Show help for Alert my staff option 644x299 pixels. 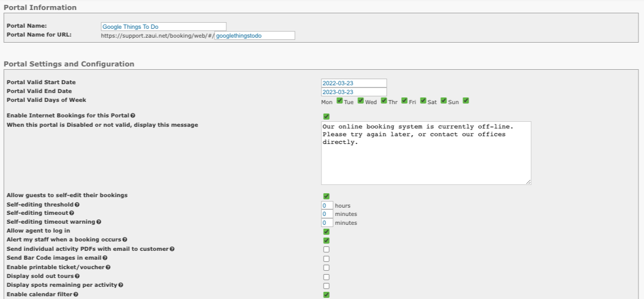[x=125, y=240]
